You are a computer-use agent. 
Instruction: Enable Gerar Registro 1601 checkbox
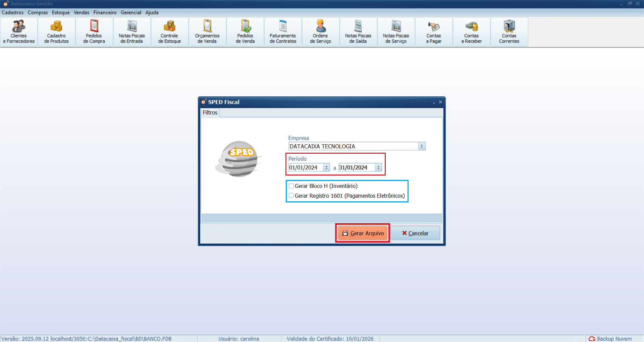tap(291, 196)
